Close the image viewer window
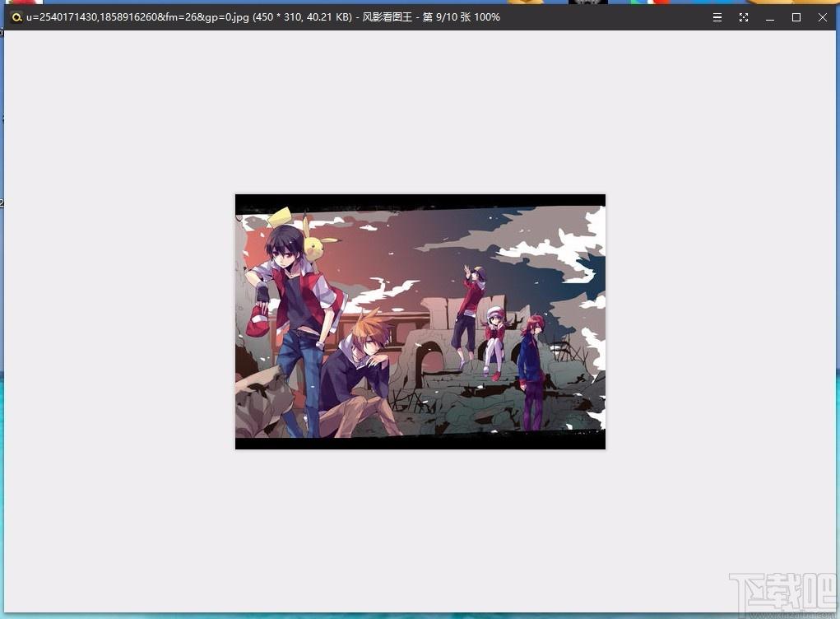The image size is (840, 619). 823,17
